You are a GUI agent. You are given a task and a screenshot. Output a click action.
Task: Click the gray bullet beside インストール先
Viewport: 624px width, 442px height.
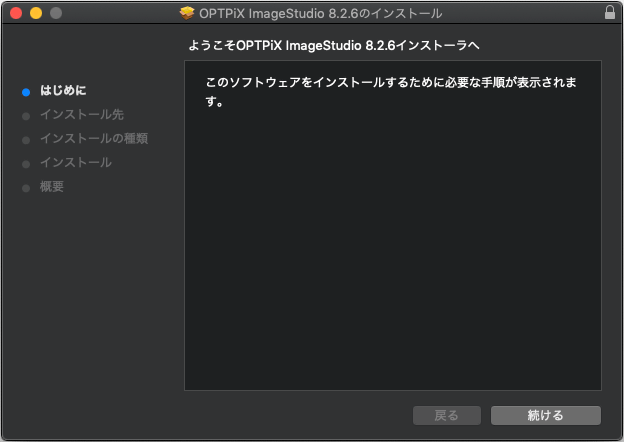26,116
